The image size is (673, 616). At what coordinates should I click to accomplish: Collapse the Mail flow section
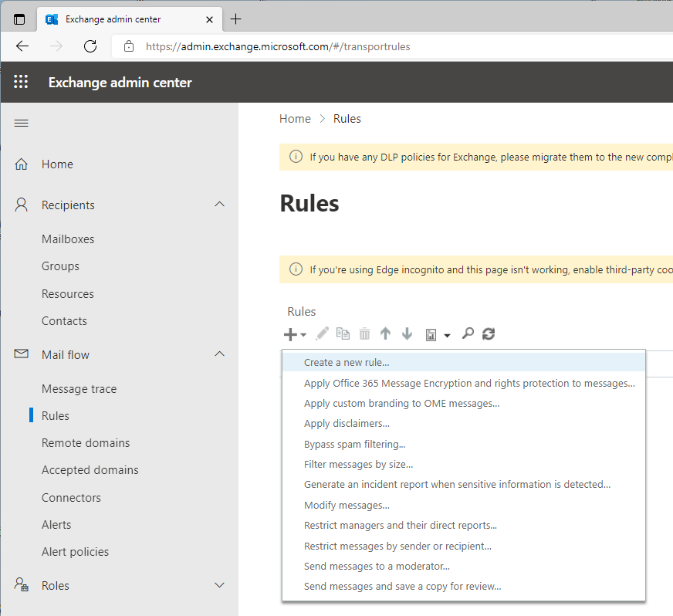[219, 354]
